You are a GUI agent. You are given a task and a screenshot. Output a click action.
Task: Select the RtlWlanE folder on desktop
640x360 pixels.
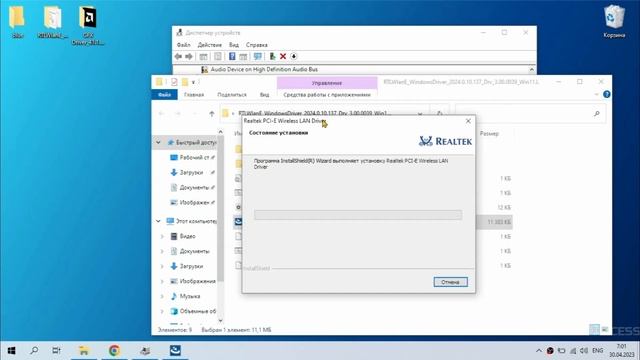[x=52, y=22]
